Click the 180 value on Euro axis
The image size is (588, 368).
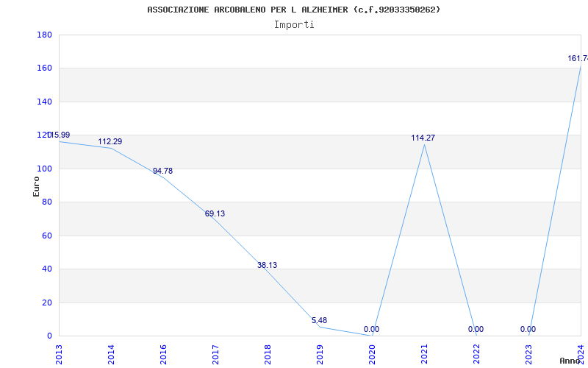tap(44, 35)
